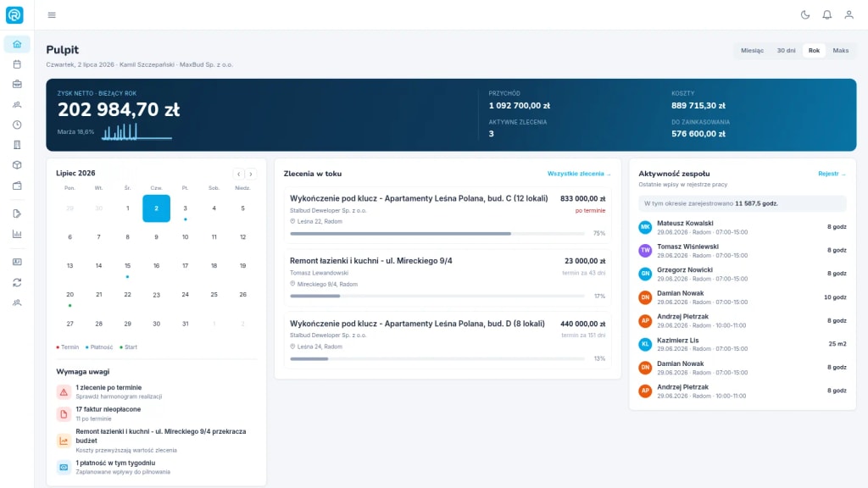This screenshot has height=488, width=868.
Task: Open the briefcase orders sidebar icon
Action: coord(17,84)
